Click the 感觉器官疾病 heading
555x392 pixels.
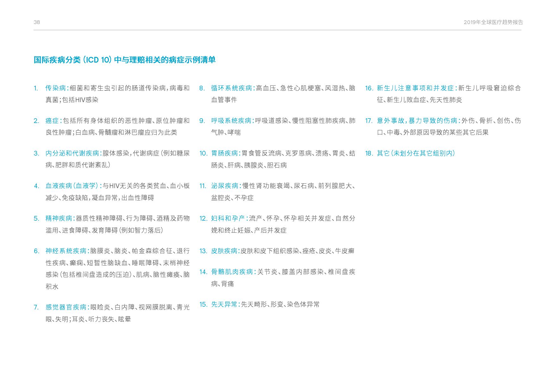pyautogui.click(x=66, y=307)
